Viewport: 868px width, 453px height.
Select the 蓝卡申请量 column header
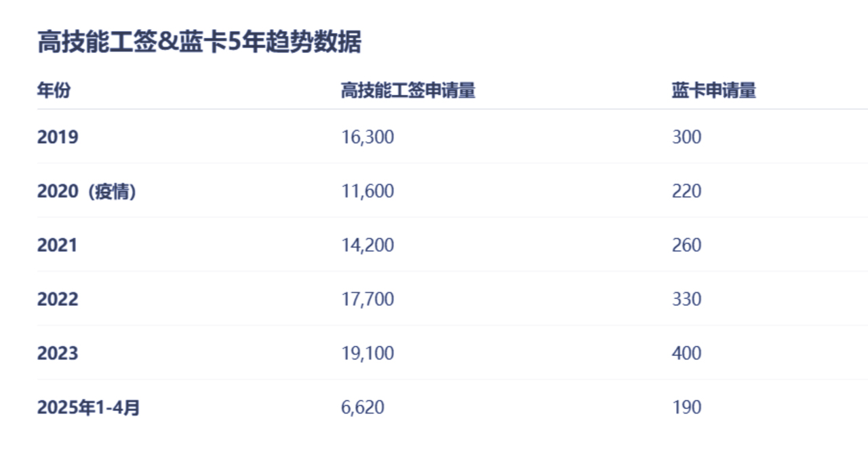pyautogui.click(x=714, y=90)
